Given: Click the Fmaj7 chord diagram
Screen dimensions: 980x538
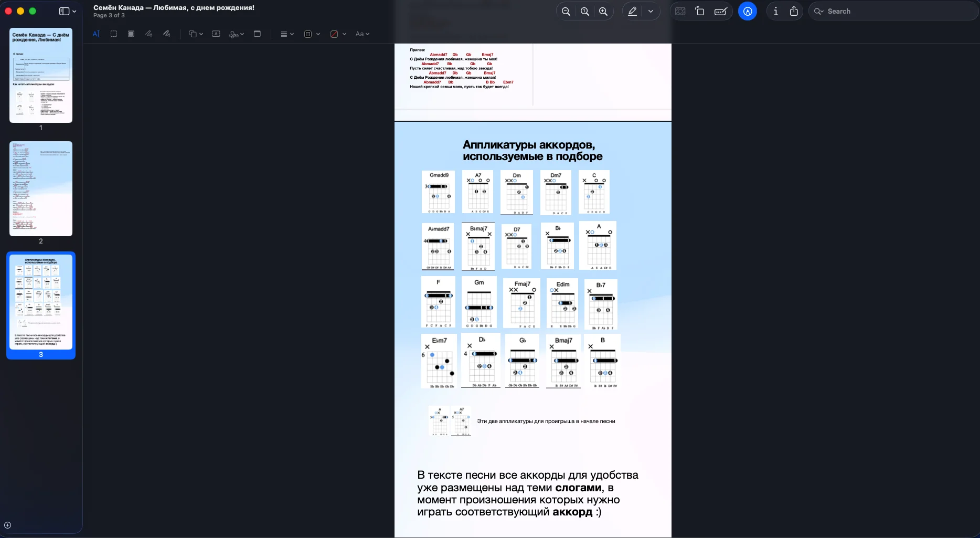Looking at the screenshot, I should (x=521, y=304).
